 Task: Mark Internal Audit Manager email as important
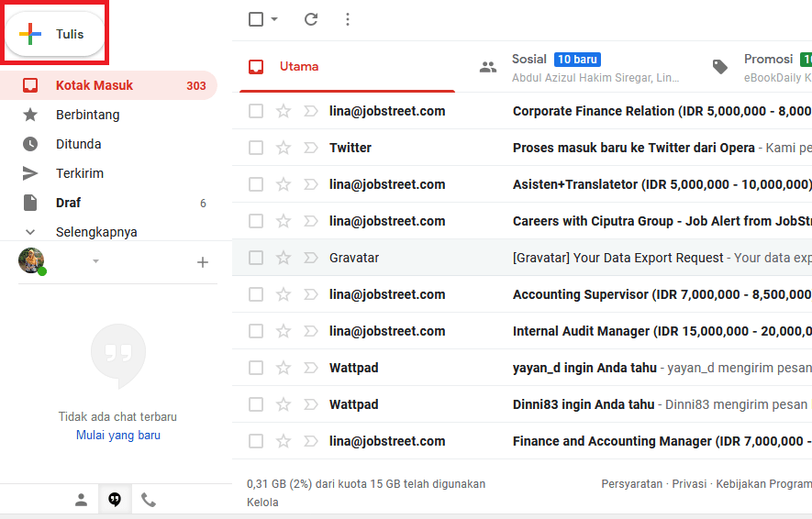[311, 331]
